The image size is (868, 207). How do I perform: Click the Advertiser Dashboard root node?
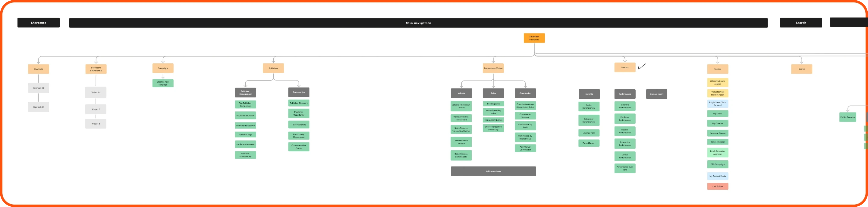tap(534, 38)
